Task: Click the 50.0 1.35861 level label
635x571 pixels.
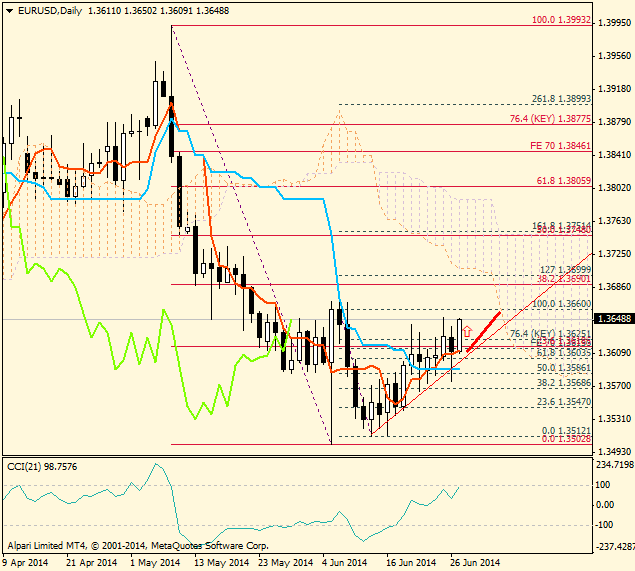Action: [564, 368]
